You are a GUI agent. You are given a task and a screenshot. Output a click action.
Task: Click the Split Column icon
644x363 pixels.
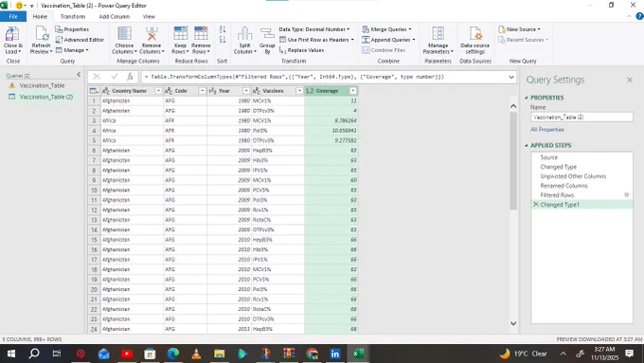tap(244, 34)
